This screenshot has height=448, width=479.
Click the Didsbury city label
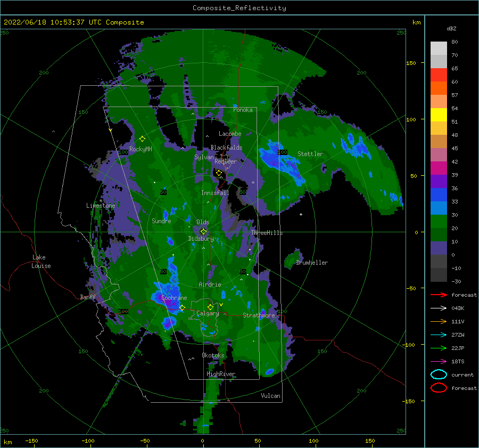(x=201, y=239)
